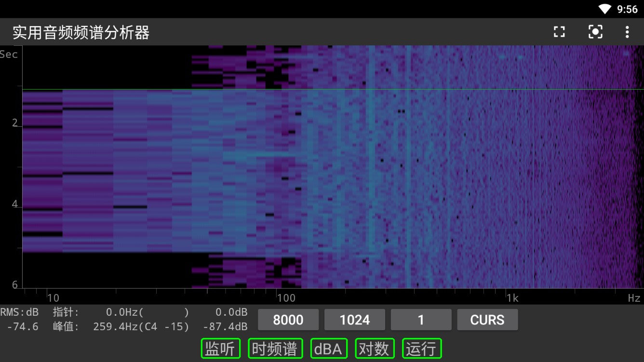
Task: Tap the screenshot capture frame icon
Action: pyautogui.click(x=596, y=32)
